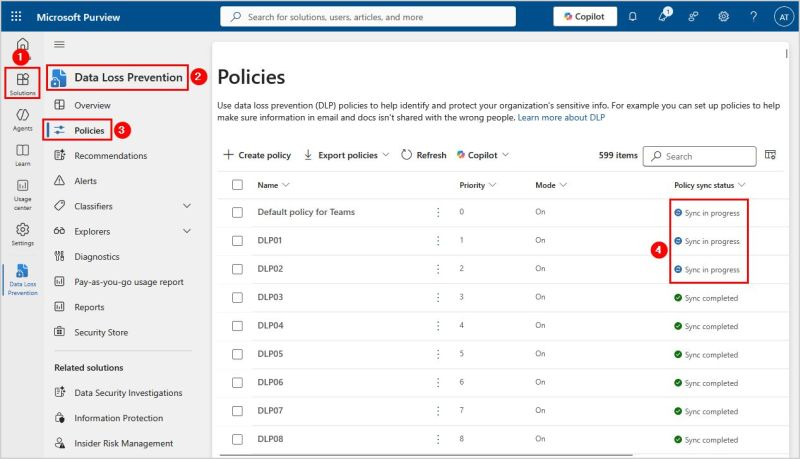Toggle the select-all header checkbox
The image size is (800, 459).
click(237, 185)
